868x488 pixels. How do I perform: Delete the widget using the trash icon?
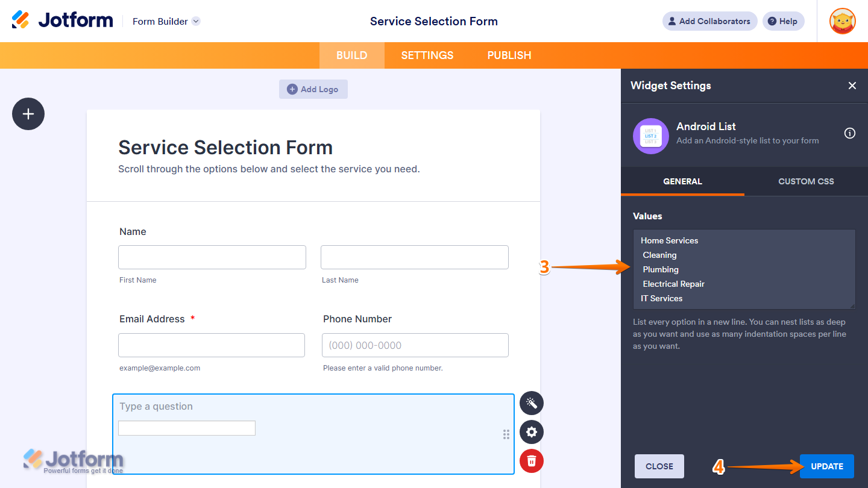tap(531, 461)
